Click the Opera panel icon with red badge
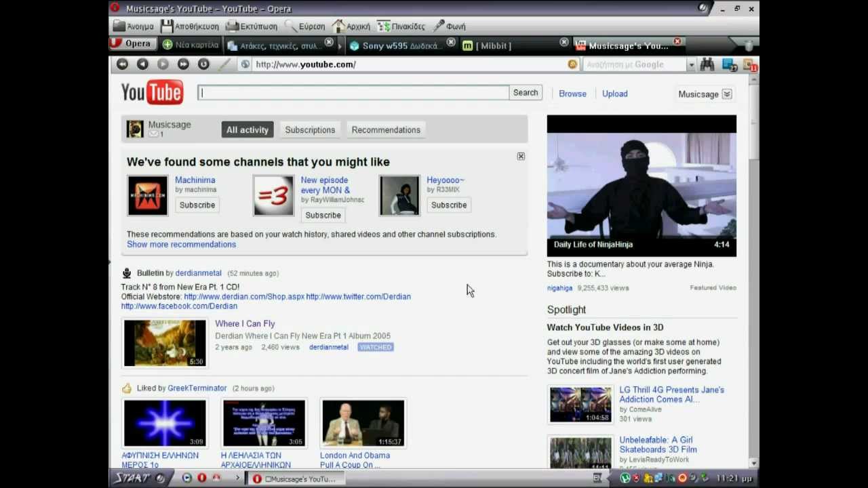This screenshot has height=488, width=868. point(750,64)
